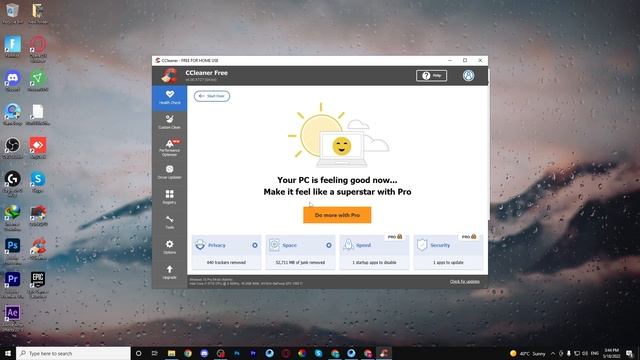Open Task View on the taskbar
Viewport: 640px width, 360px height.
155,353
